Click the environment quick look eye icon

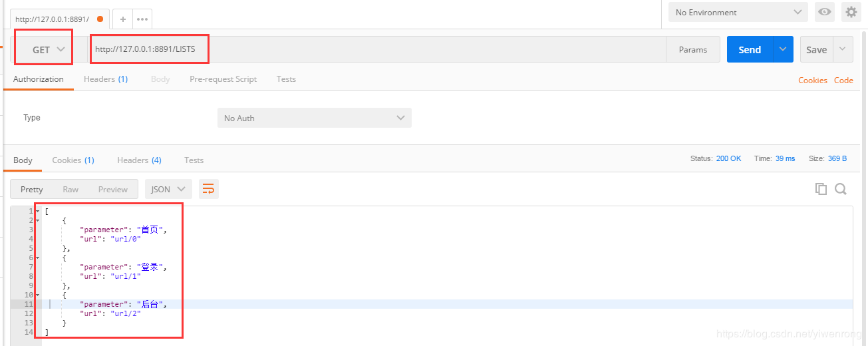[825, 12]
